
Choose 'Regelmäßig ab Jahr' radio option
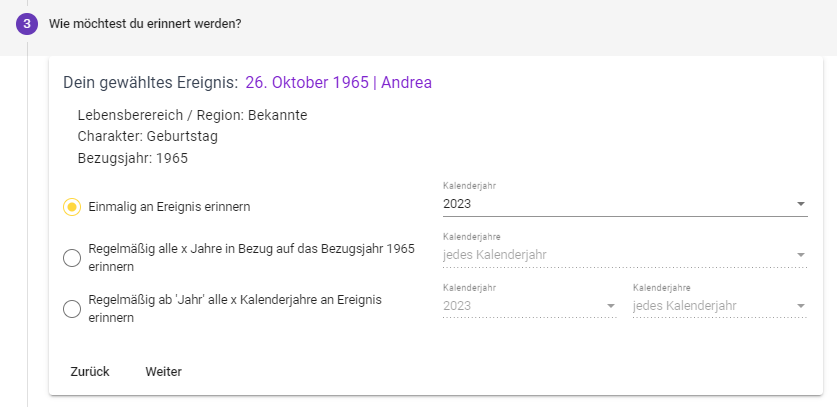click(x=72, y=309)
